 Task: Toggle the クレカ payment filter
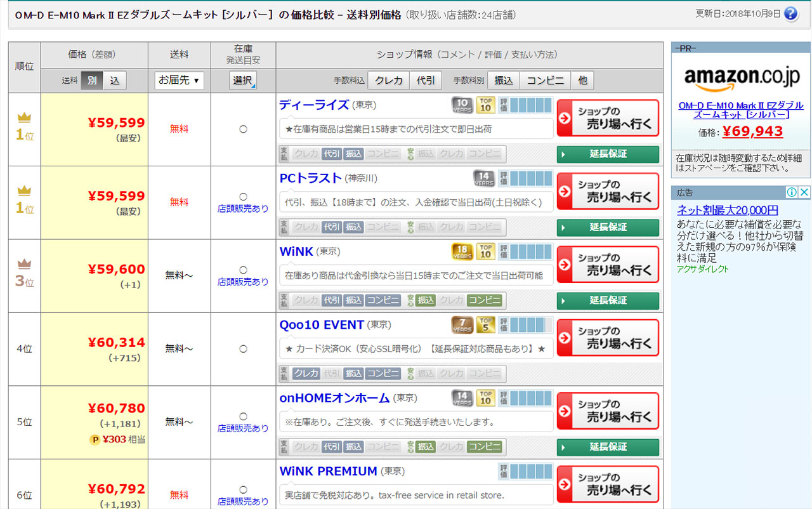[x=389, y=81]
